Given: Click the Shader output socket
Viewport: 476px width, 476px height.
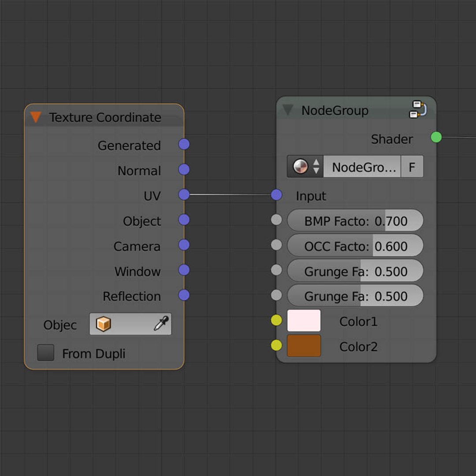Looking at the screenshot, I should (x=436, y=137).
